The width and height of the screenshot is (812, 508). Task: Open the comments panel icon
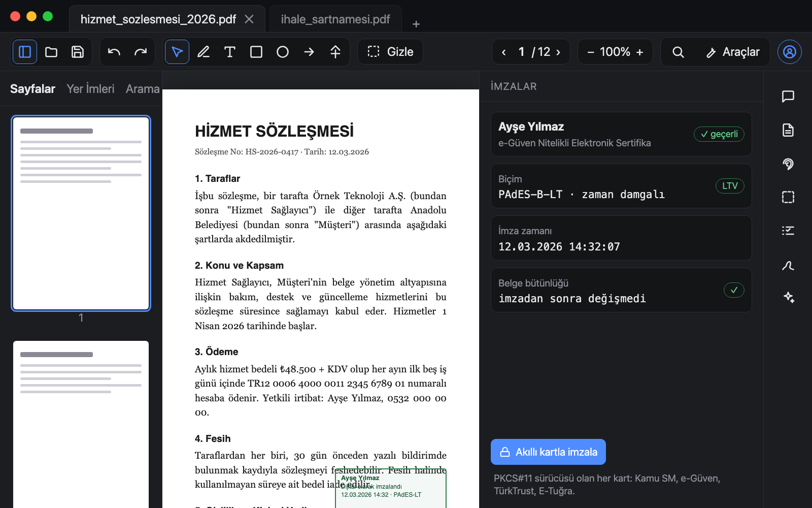(788, 97)
